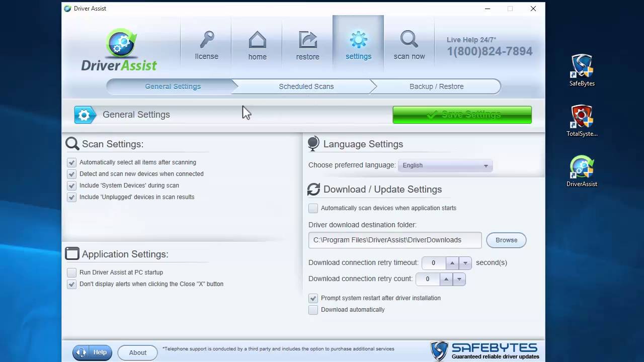Image resolution: width=644 pixels, height=362 pixels.
Task: Click Download / Update refresh icon
Action: [314, 190]
